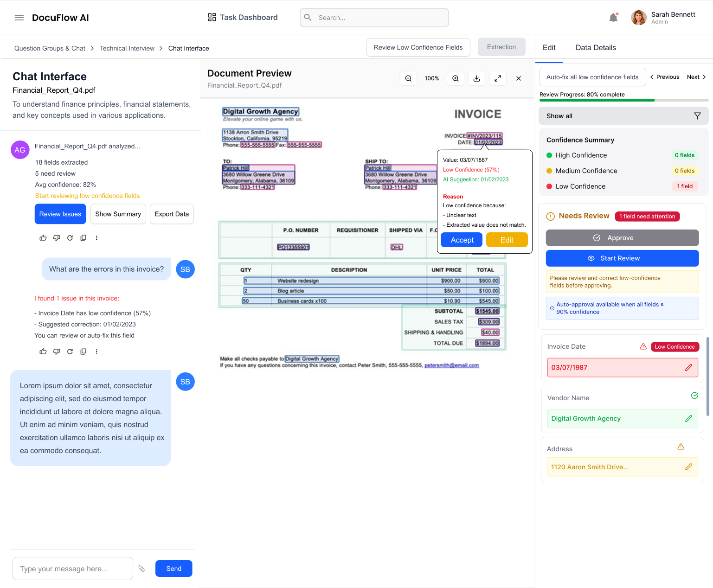The width and height of the screenshot is (713, 588).
Task: Open more options for first chat message
Action: [96, 238]
